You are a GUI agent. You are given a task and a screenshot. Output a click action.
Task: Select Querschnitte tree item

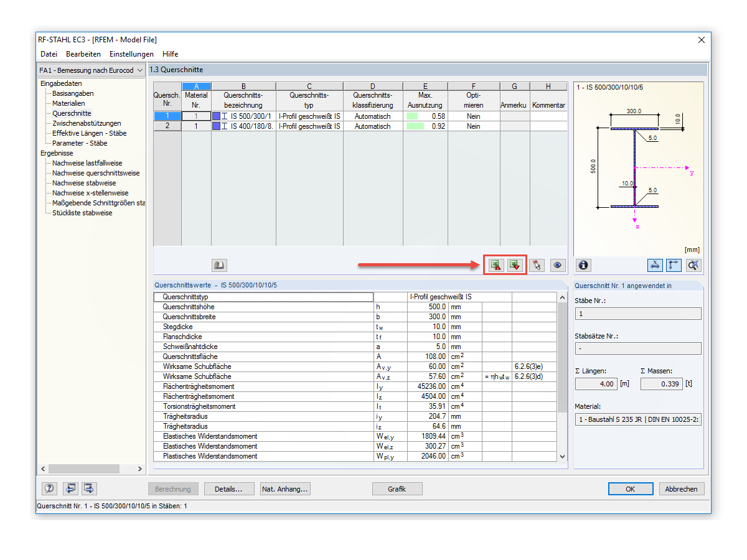pos(72,113)
